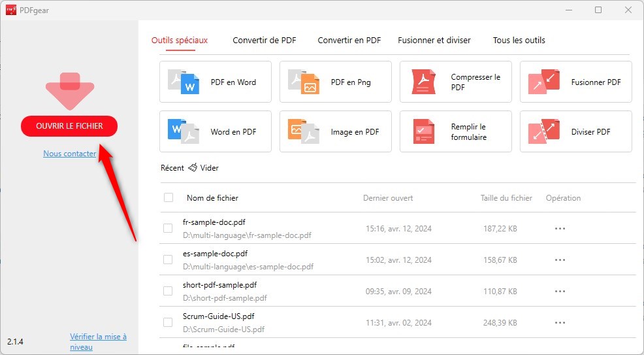Click the Fusionner PDF icon
The image size is (644, 355).
pyautogui.click(x=544, y=82)
